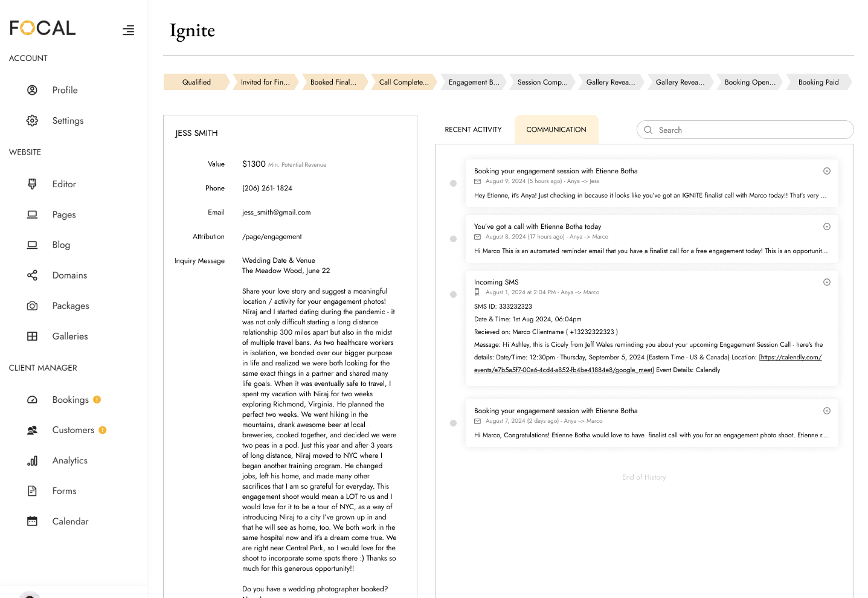Click the Calendar icon in sidebar
868x598 pixels.
pyautogui.click(x=32, y=521)
